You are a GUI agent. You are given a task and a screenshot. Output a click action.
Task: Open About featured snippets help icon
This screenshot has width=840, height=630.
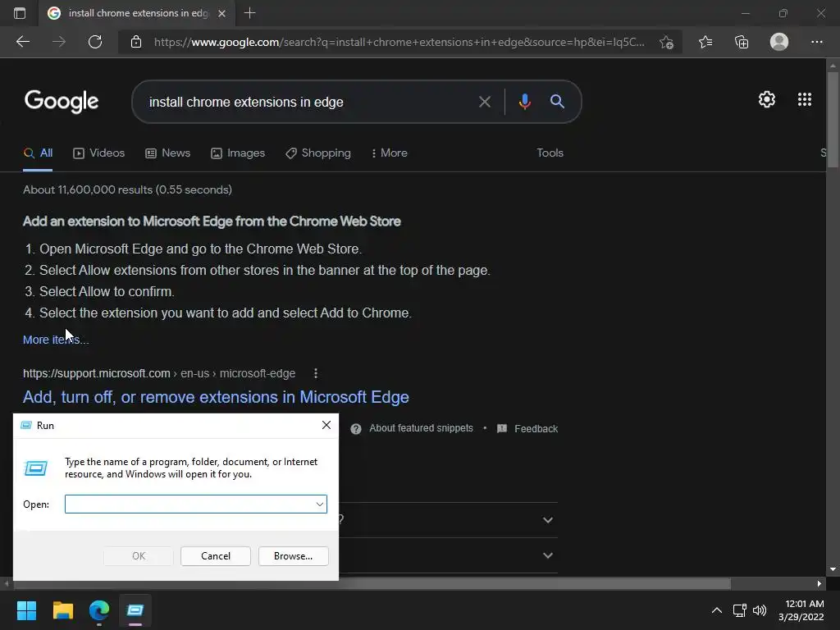coord(356,428)
